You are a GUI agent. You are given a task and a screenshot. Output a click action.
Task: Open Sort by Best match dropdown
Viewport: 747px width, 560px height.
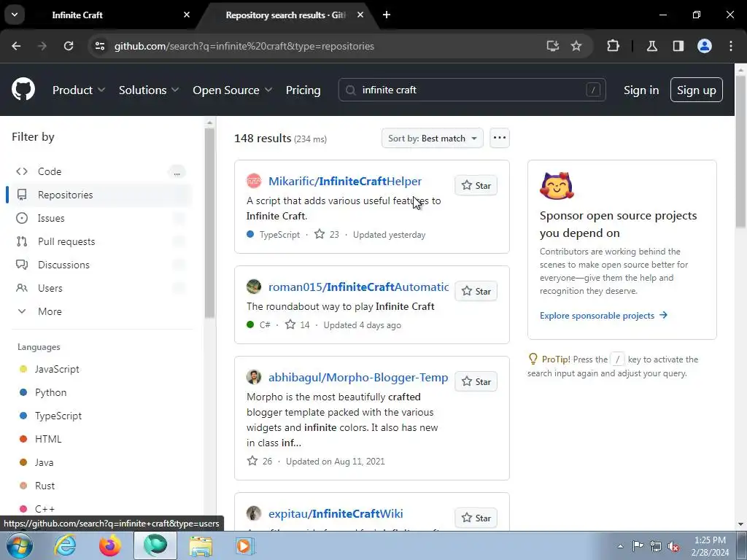[432, 138]
